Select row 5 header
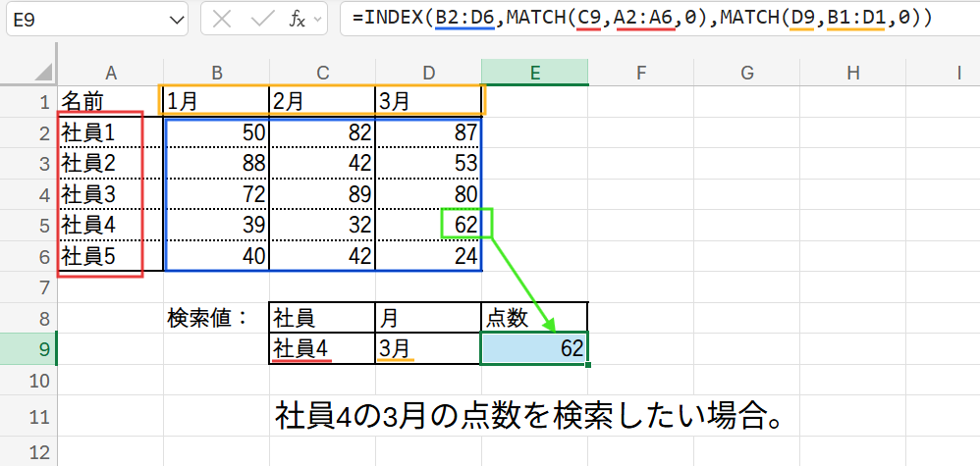This screenshot has height=466, width=980. (28, 225)
